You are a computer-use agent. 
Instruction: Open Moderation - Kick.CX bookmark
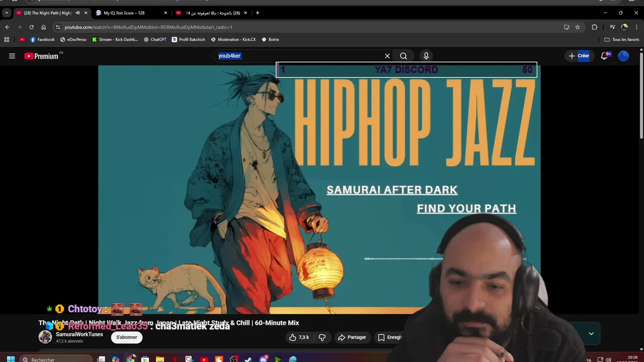[233, 39]
